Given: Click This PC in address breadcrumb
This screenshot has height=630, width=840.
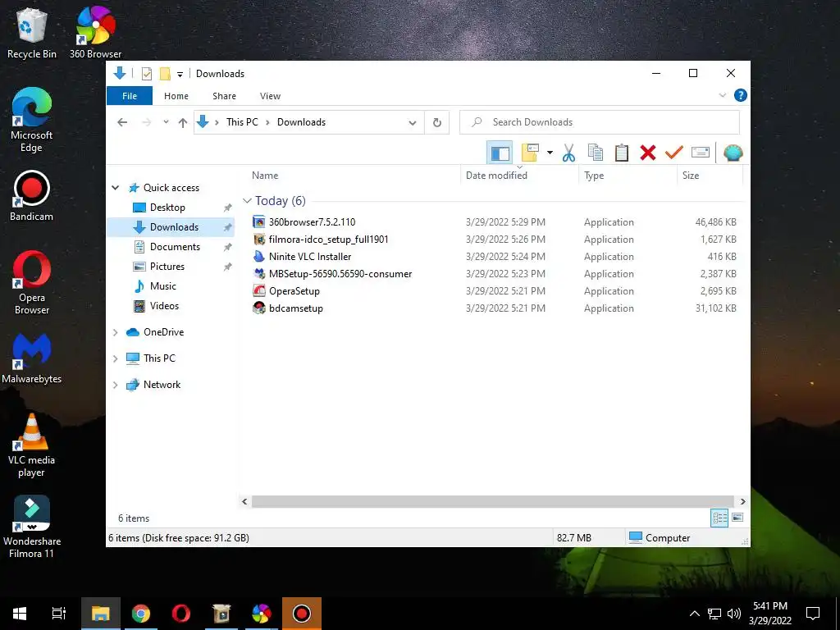Looking at the screenshot, I should (242, 122).
